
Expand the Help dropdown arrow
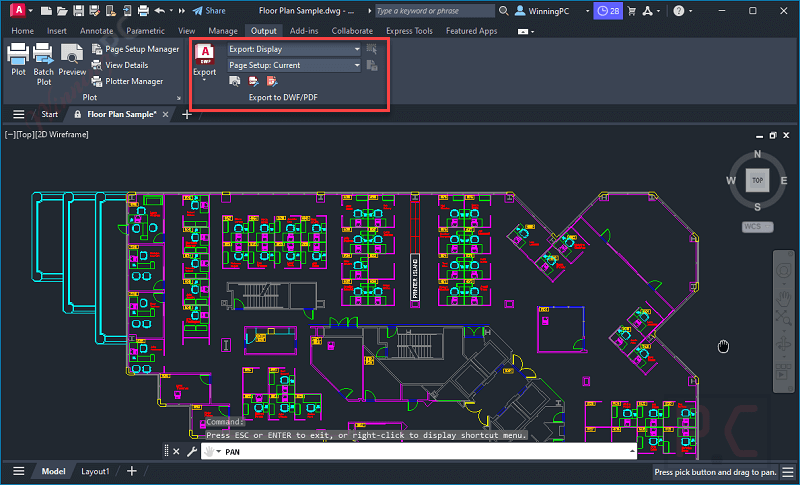pos(690,11)
